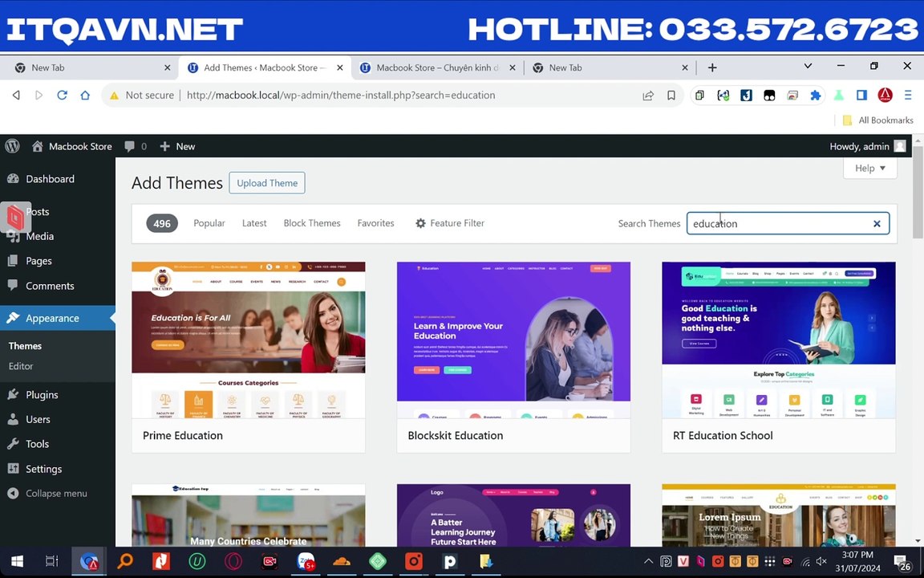This screenshot has width=924, height=578.
Task: Toggle the browser side panel icon
Action: 861,95
